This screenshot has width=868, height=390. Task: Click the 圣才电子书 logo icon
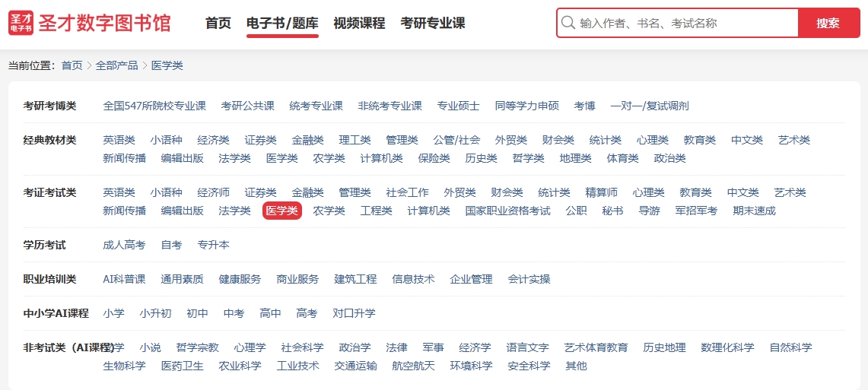click(21, 23)
